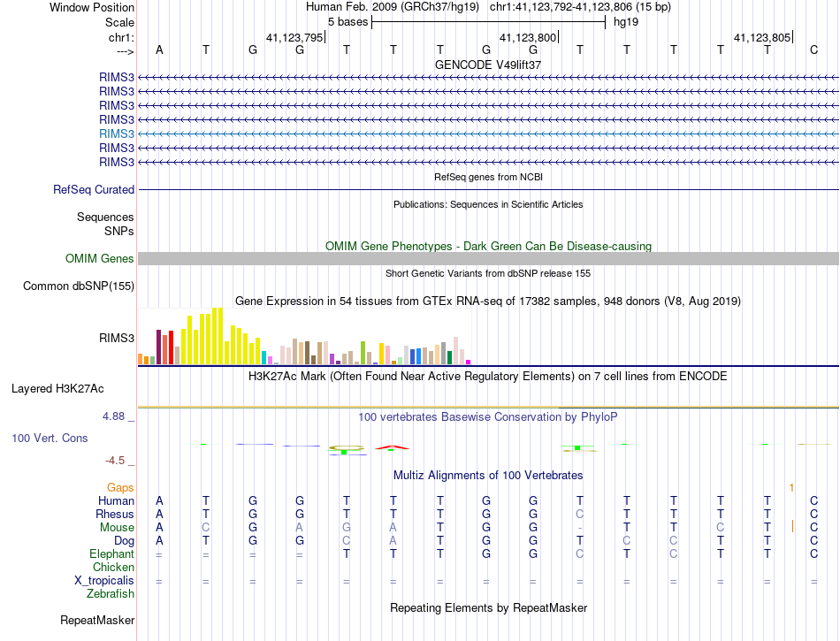Click the gray OMIM Genes bar
The width and height of the screenshot is (840, 641).
[x=488, y=259]
